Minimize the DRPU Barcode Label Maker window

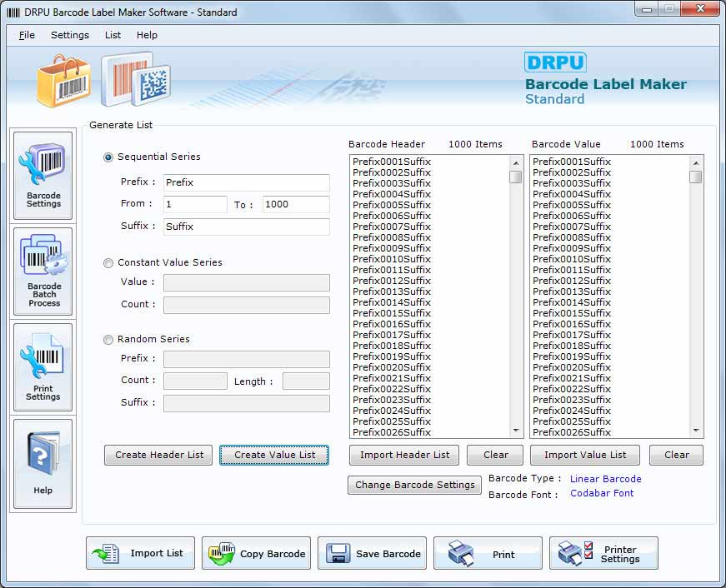coord(647,9)
